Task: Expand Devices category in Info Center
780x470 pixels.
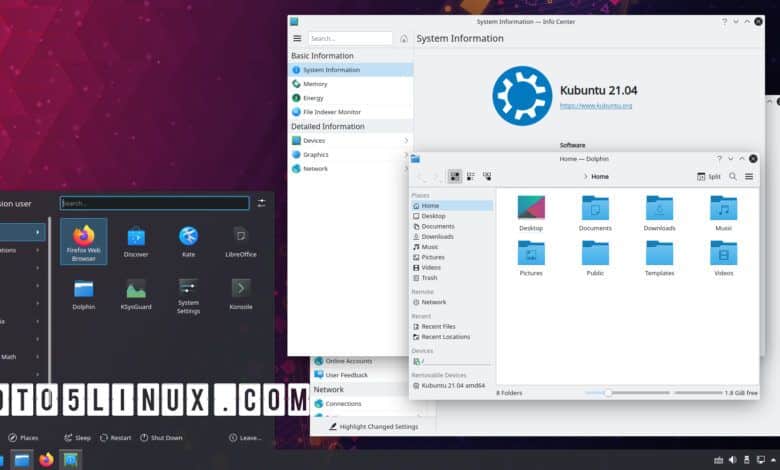Action: (x=351, y=141)
